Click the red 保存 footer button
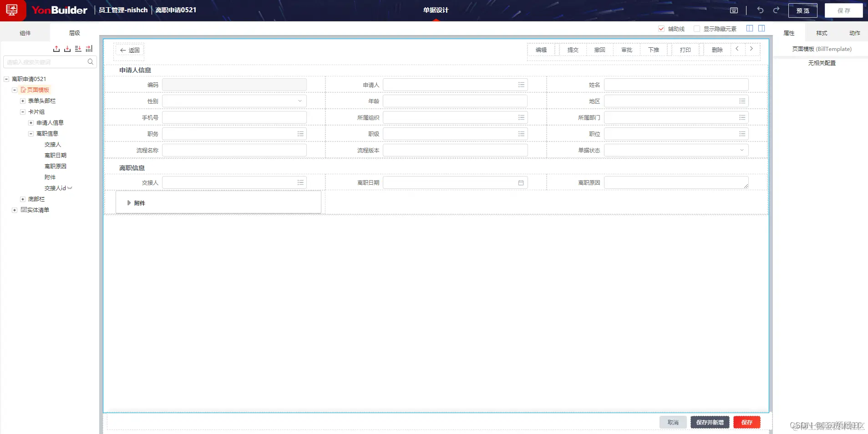The image size is (868, 434). 747,422
